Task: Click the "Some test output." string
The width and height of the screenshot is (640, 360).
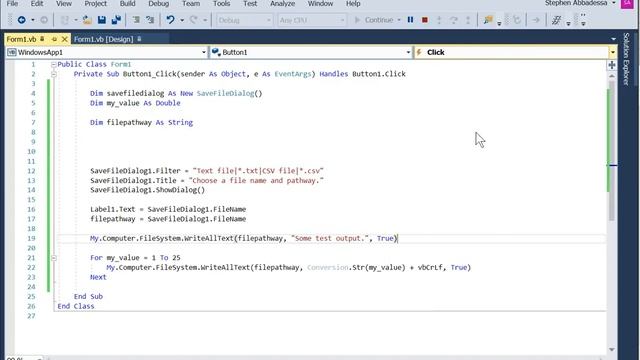Action: pos(330,238)
